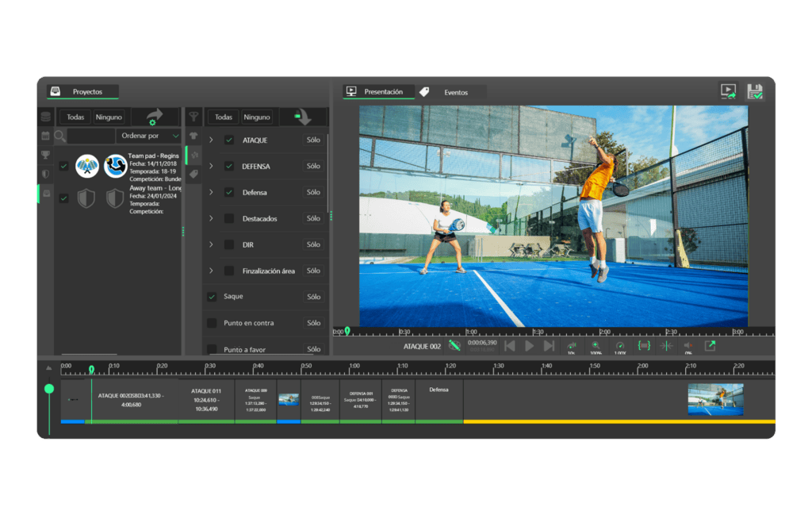This screenshot has height=515, width=812.
Task: Expand the Finzalización área row
Action: 211,271
